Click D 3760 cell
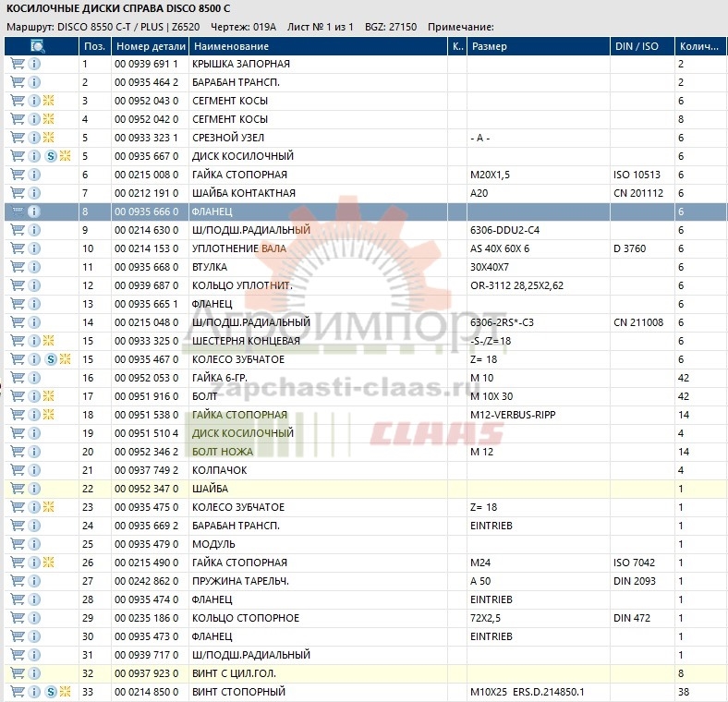 629,248
